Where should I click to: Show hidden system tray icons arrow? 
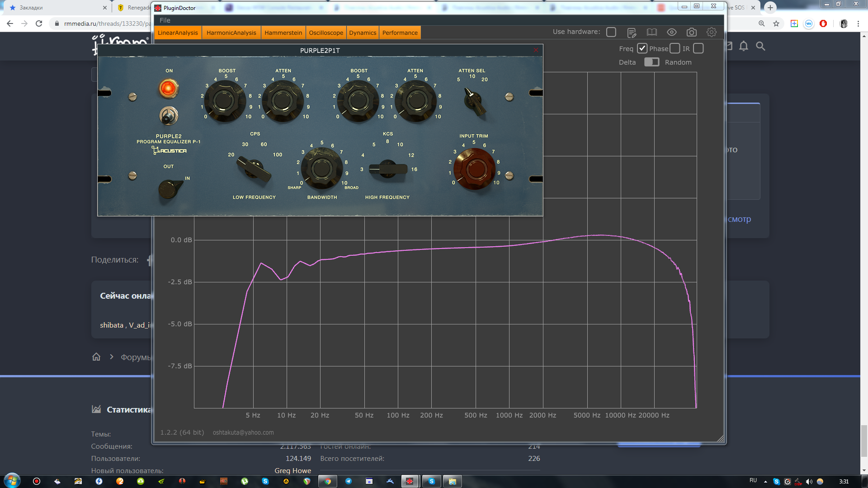click(765, 482)
